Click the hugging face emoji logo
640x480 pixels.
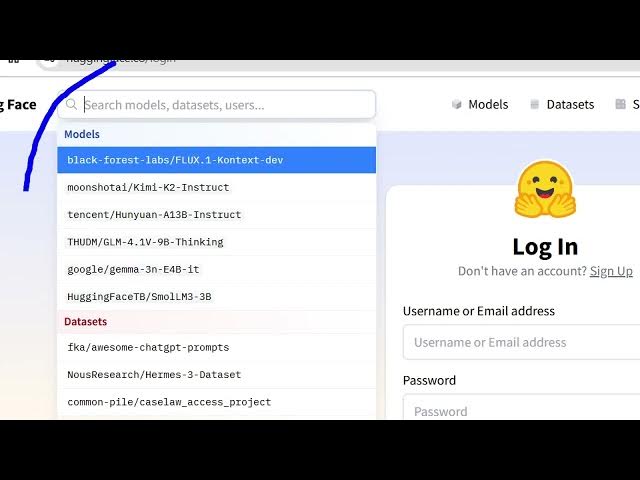pos(545,189)
